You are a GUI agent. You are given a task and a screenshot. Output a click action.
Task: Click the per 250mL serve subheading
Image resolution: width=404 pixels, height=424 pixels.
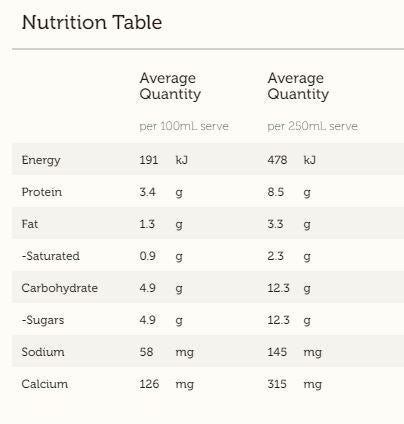tap(313, 126)
